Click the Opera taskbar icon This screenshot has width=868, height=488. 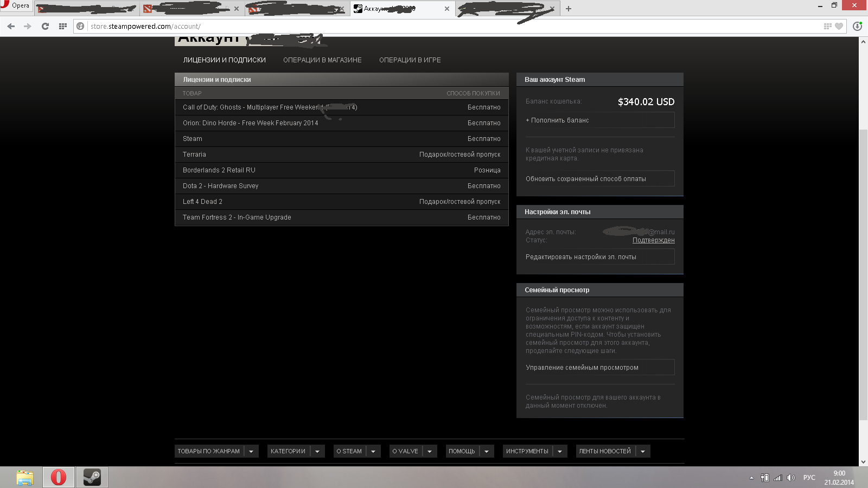(59, 477)
